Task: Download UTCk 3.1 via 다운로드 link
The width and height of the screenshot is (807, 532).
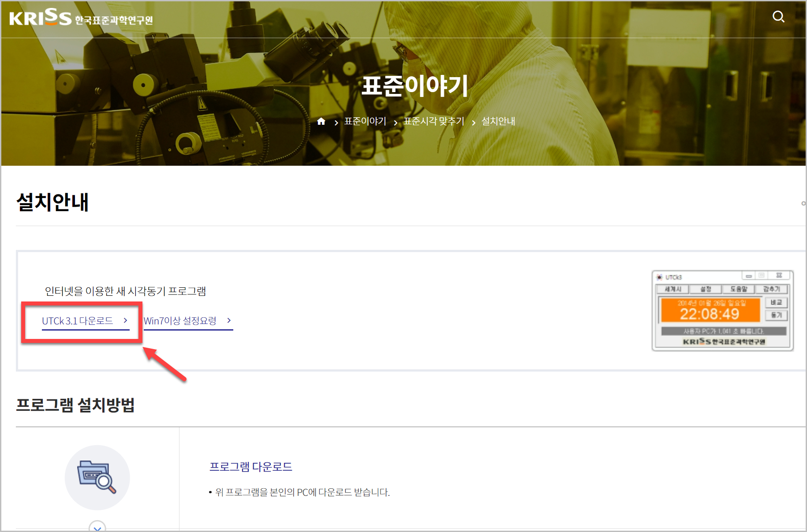Action: pos(86,321)
